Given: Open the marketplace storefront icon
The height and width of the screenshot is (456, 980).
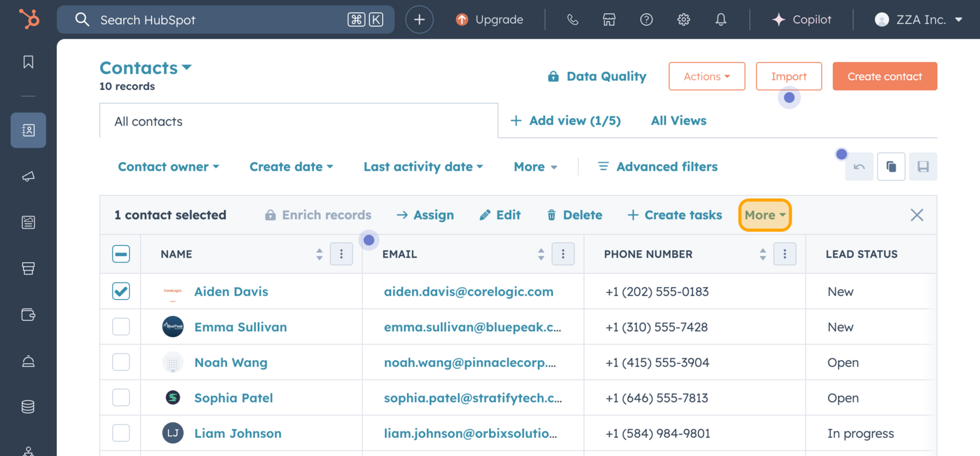Looking at the screenshot, I should pos(609,20).
